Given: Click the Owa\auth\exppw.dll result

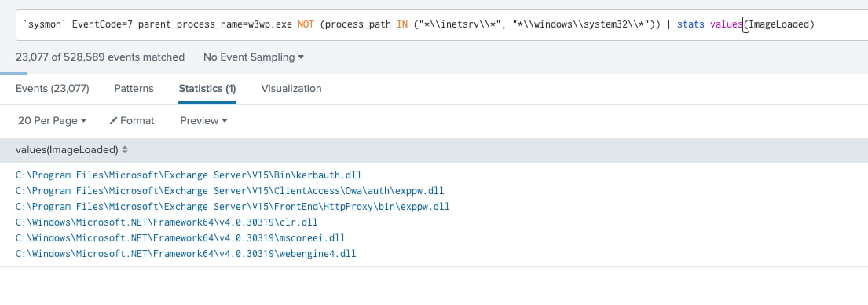Looking at the screenshot, I should tap(229, 191).
